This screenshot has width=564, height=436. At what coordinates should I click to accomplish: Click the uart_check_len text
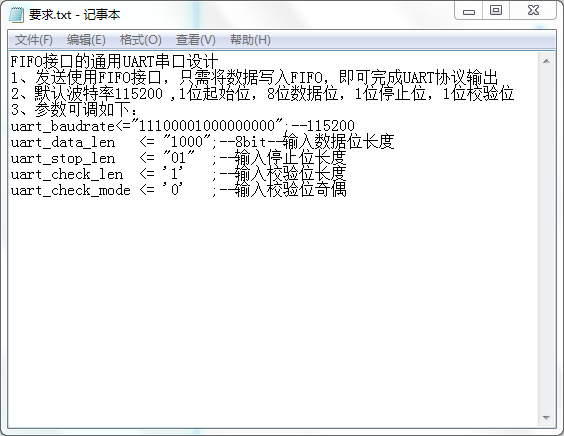pyautogui.click(x=67, y=174)
